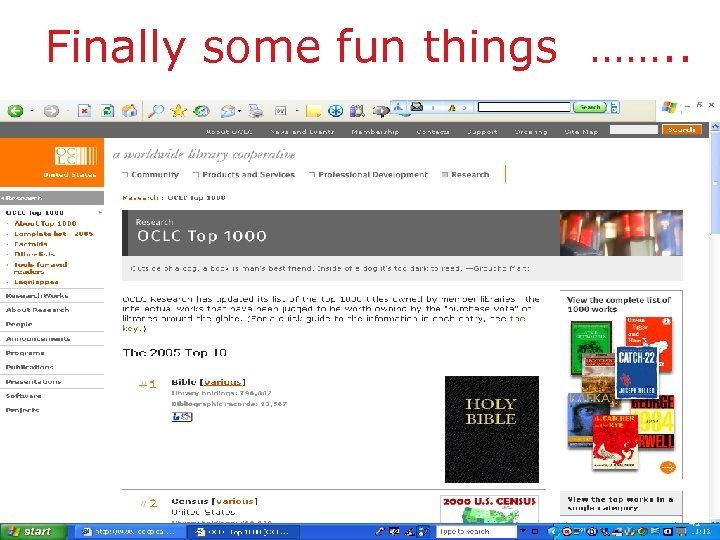The width and height of the screenshot is (720, 540).
Task: Stop page loading with red X icon
Action: pos(84,111)
